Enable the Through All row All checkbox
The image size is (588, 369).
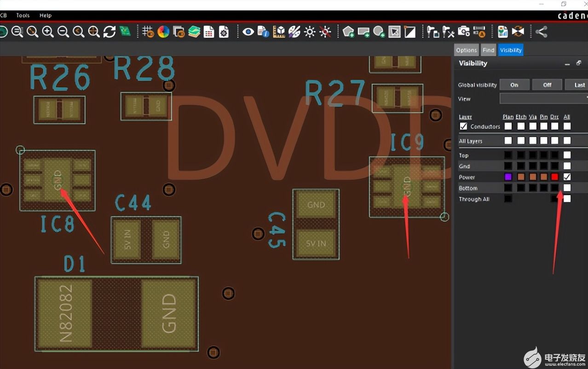pyautogui.click(x=567, y=199)
